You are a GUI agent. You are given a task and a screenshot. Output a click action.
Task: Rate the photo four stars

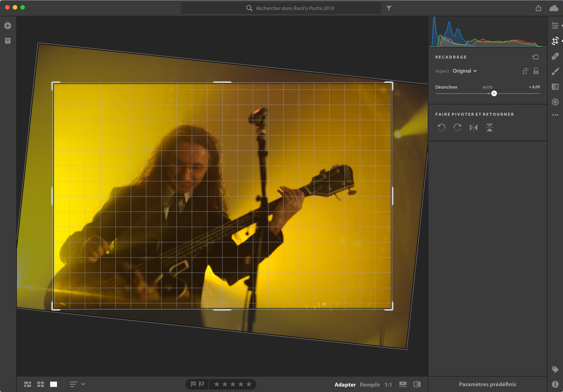click(241, 384)
